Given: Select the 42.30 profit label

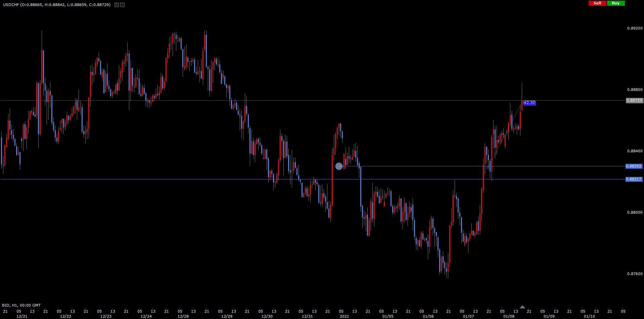Looking at the screenshot, I should 530,103.
